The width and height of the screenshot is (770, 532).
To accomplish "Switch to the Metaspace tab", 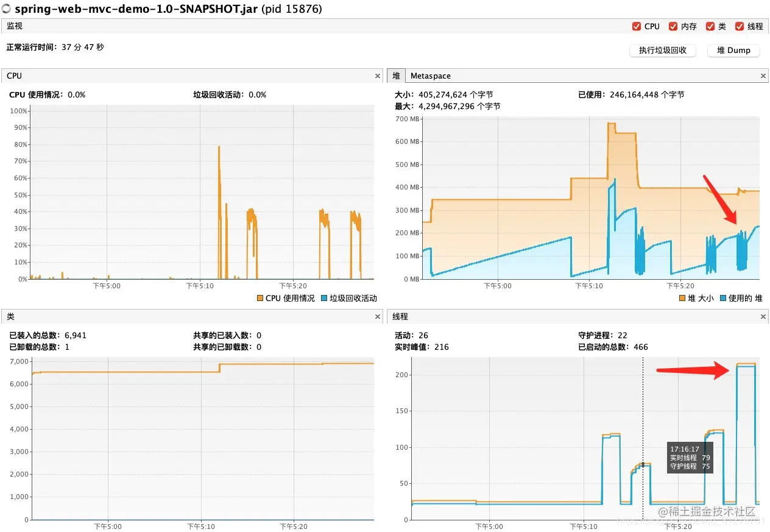I will [431, 76].
